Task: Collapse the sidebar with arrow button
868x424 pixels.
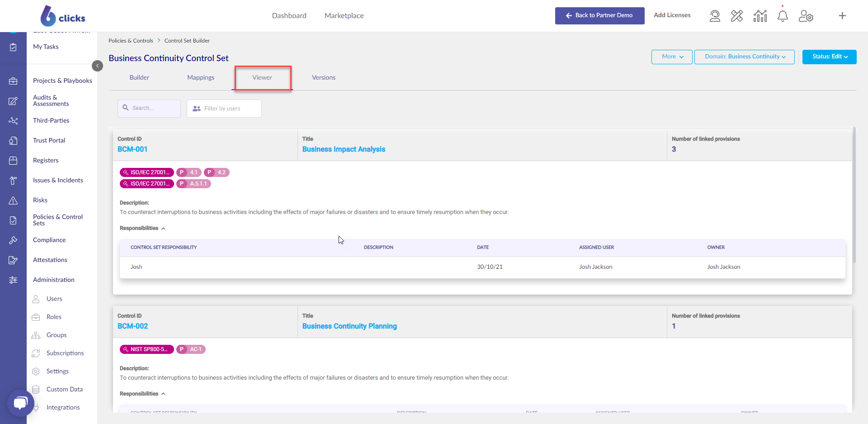Action: [x=97, y=66]
